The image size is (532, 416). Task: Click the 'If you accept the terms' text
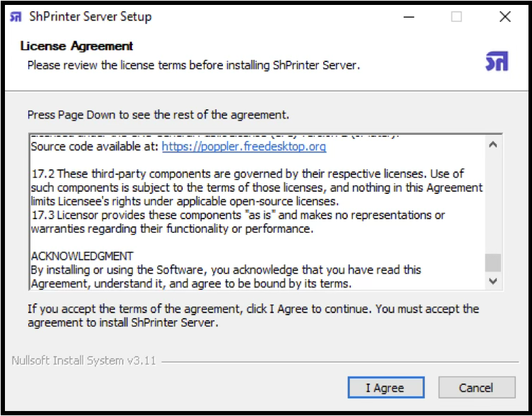(x=253, y=316)
